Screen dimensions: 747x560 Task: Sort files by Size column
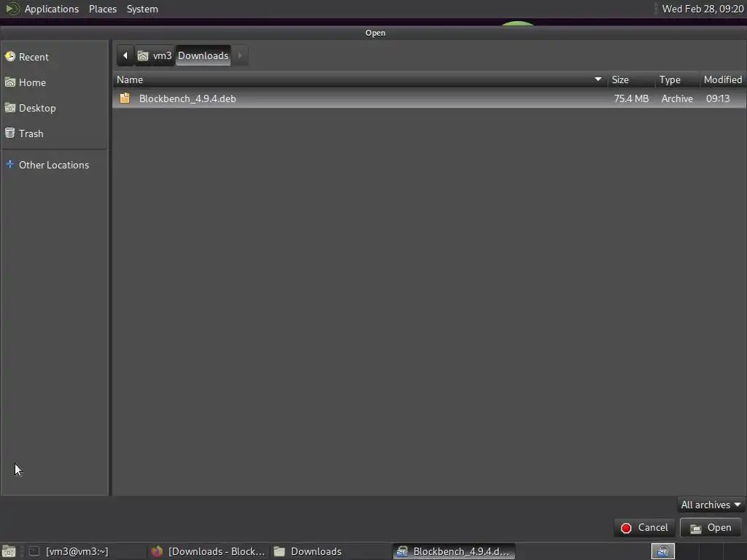(x=631, y=79)
